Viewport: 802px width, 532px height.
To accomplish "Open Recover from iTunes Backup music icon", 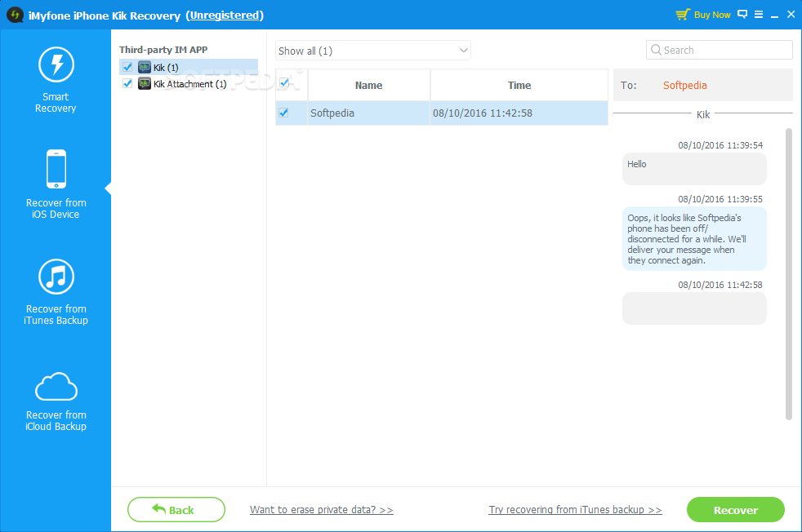I will 56,277.
